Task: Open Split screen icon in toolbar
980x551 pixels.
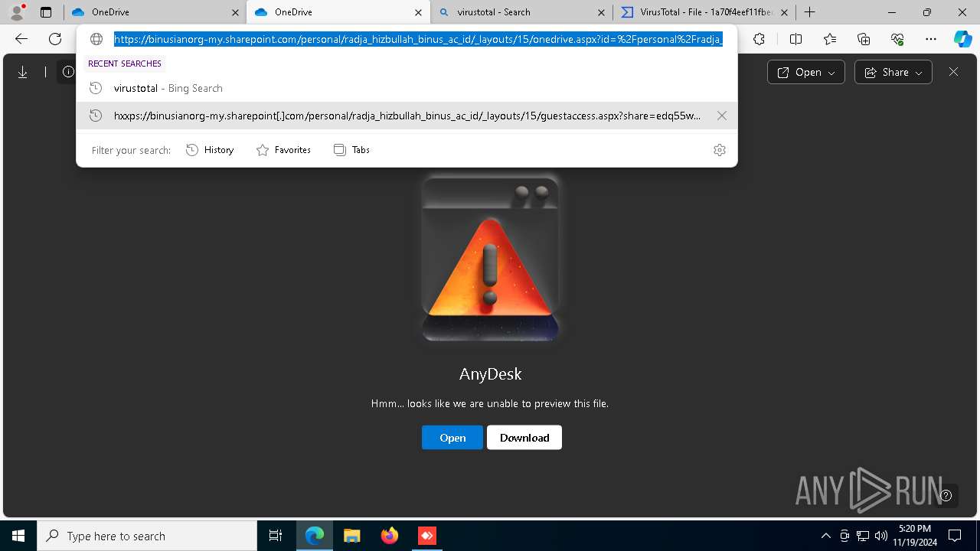Action: pos(795,39)
